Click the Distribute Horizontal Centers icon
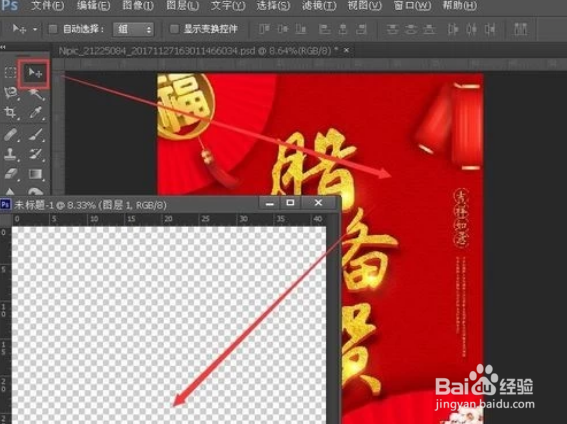The width and height of the screenshot is (567, 424). (x=471, y=29)
